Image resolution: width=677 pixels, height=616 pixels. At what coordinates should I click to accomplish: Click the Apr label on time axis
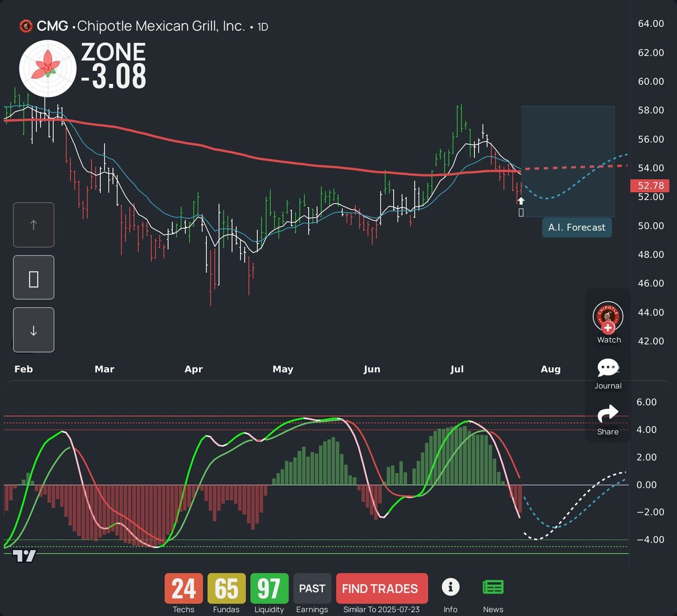[193, 369]
